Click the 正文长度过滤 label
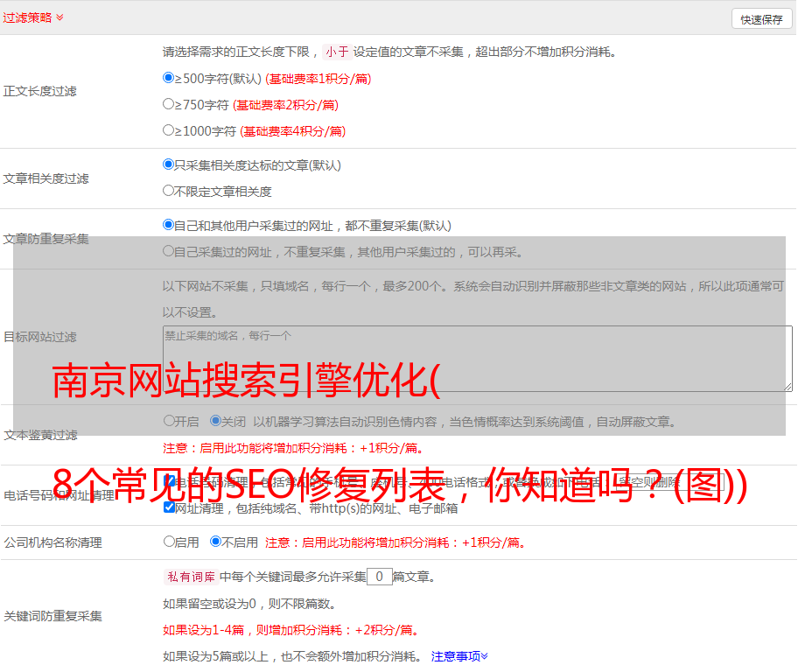The width and height of the screenshot is (798, 672). tap(39, 91)
